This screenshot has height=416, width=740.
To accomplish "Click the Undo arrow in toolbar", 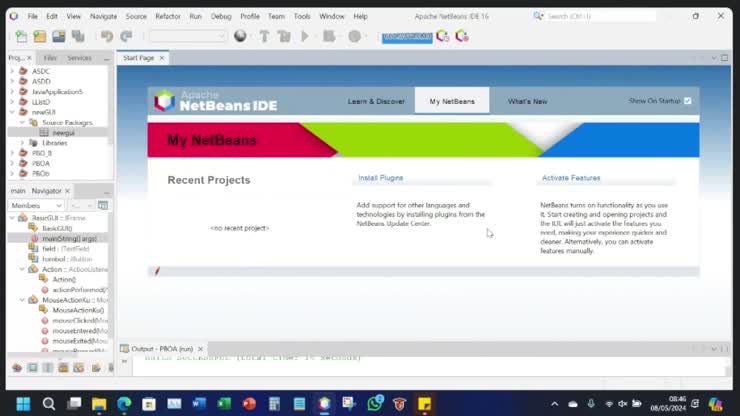I will 107,36.
